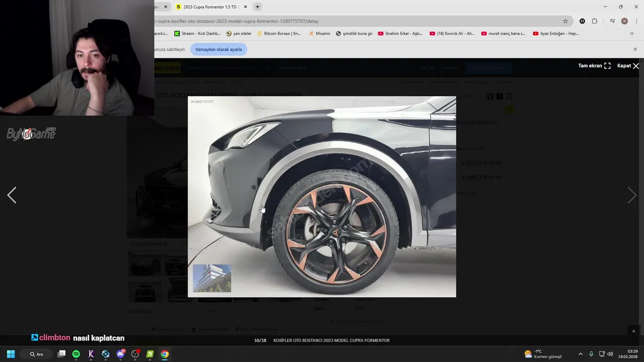Open the media control icon in Chrome toolbar
The height and width of the screenshot is (362, 644).
[612, 21]
